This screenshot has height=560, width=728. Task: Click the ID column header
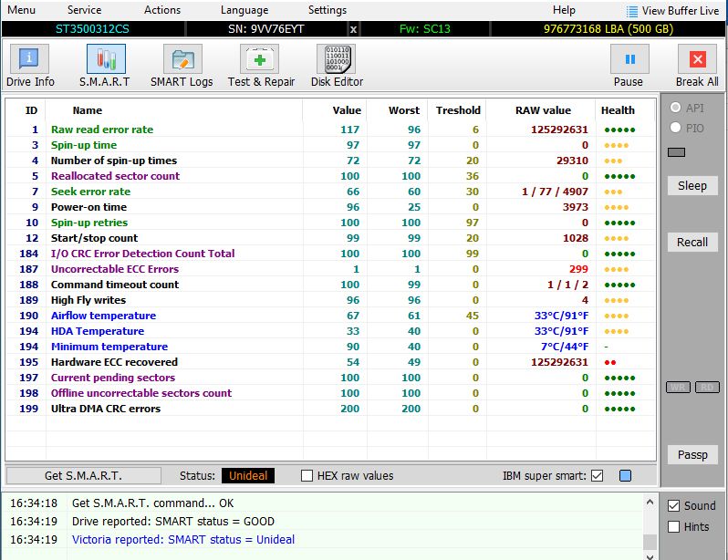[31, 110]
